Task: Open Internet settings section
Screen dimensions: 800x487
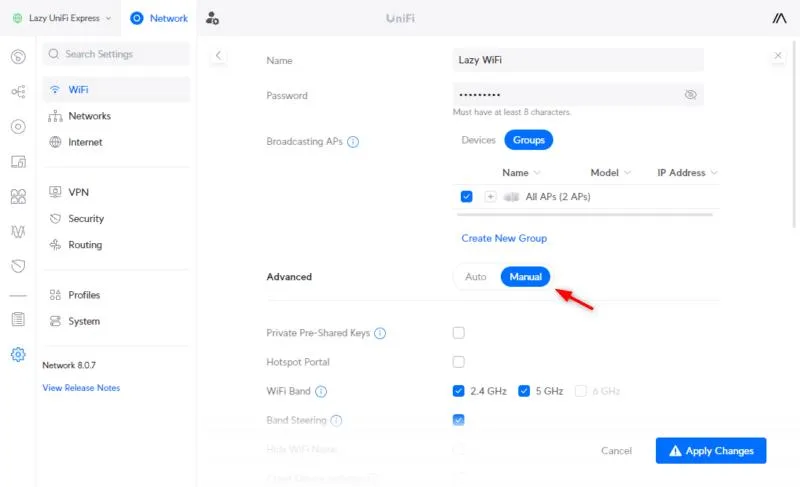Action: pyautogui.click(x=116, y=142)
